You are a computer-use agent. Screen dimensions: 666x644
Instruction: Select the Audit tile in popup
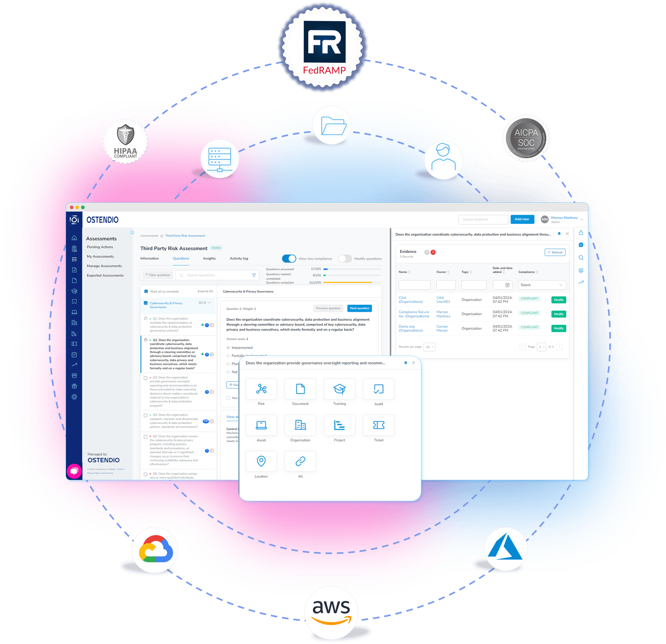coord(379,389)
